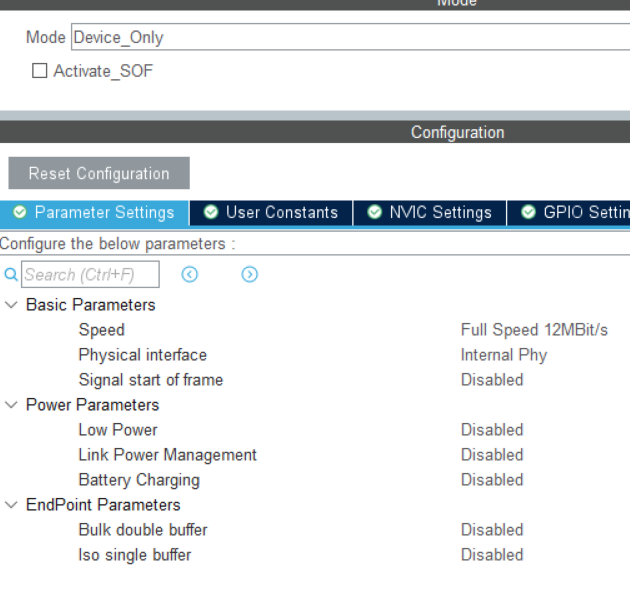Click the Full Speed 12MBit/s value
The width and height of the screenshot is (630, 591).
(x=534, y=330)
